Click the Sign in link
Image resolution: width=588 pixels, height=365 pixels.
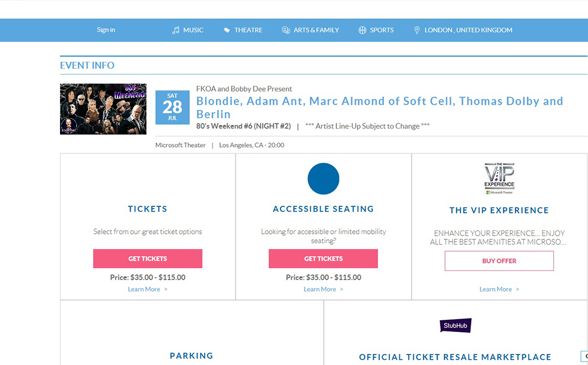(x=106, y=30)
